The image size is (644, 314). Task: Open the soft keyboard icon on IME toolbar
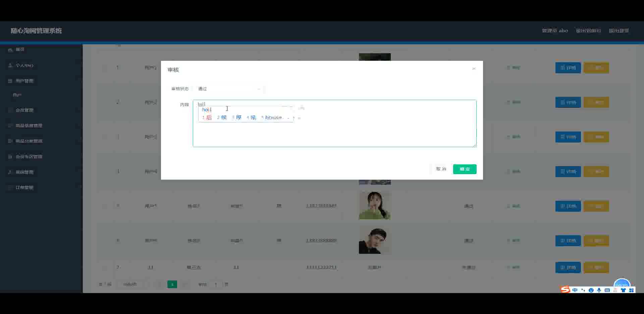point(607,290)
